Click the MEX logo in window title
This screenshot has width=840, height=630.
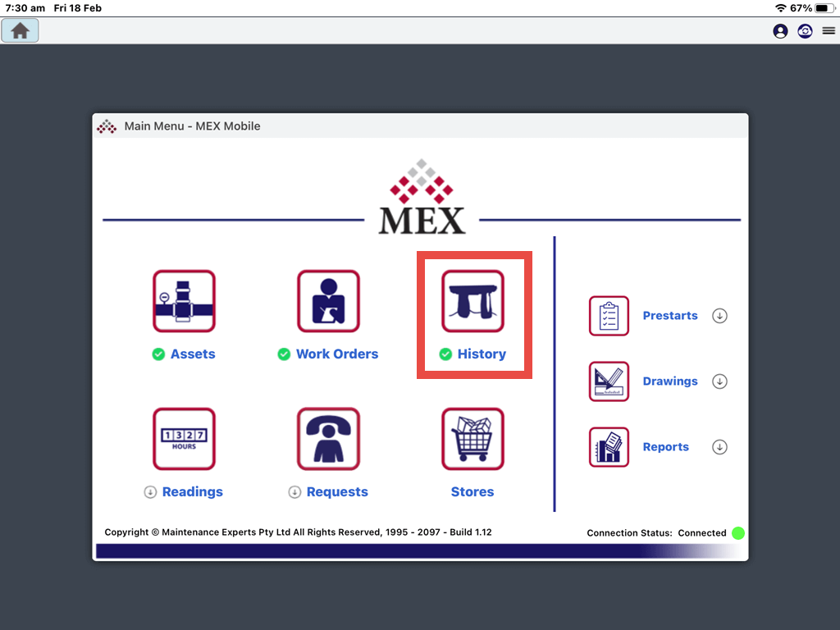point(107,126)
